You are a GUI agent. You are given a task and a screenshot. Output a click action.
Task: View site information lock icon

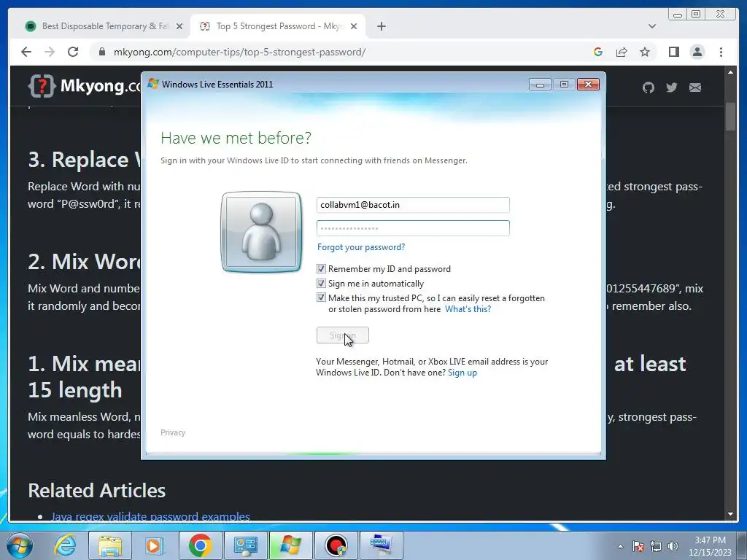(x=102, y=52)
